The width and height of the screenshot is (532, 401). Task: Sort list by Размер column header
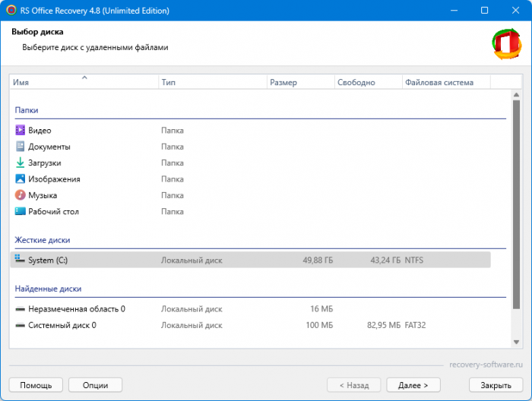coord(300,82)
